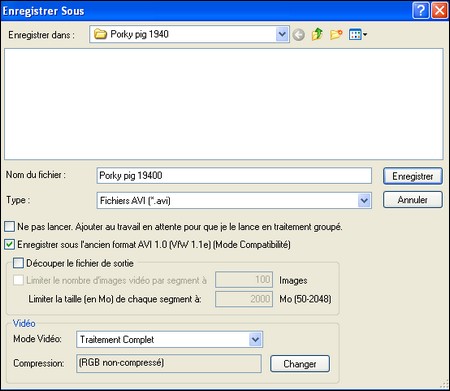Close the Enregistrer Sous dialog
This screenshot has width=450, height=391.
pyautogui.click(x=440, y=10)
